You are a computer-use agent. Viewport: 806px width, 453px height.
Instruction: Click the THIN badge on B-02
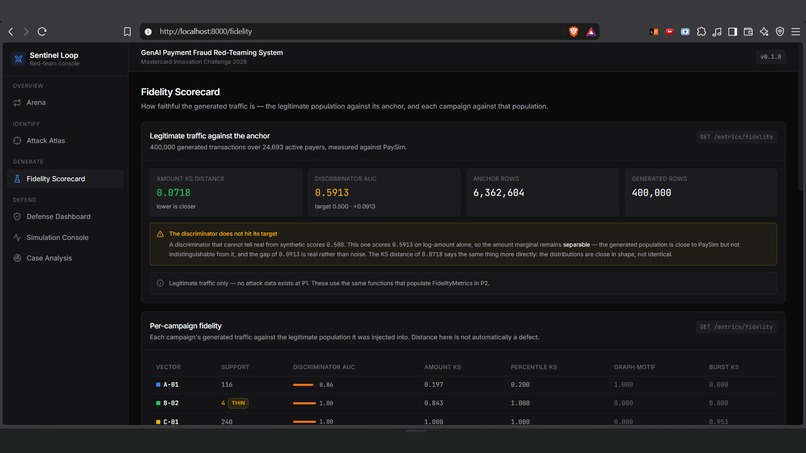coord(239,403)
